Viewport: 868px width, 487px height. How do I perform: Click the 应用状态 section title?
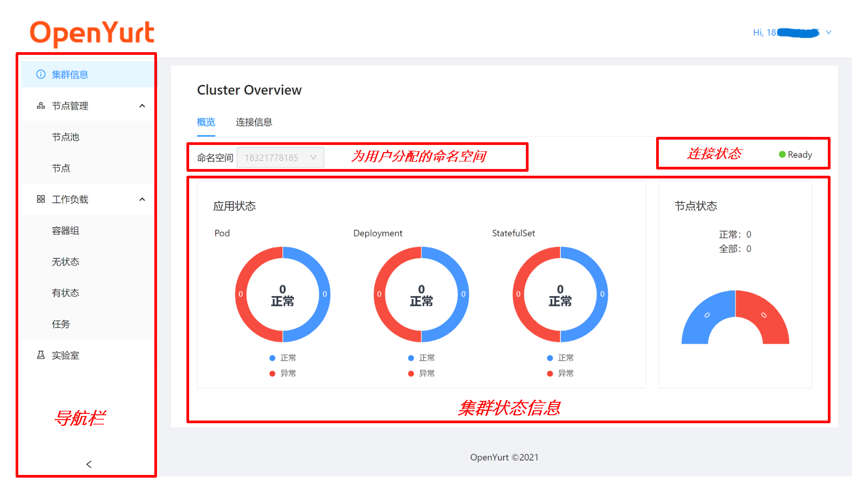click(235, 206)
